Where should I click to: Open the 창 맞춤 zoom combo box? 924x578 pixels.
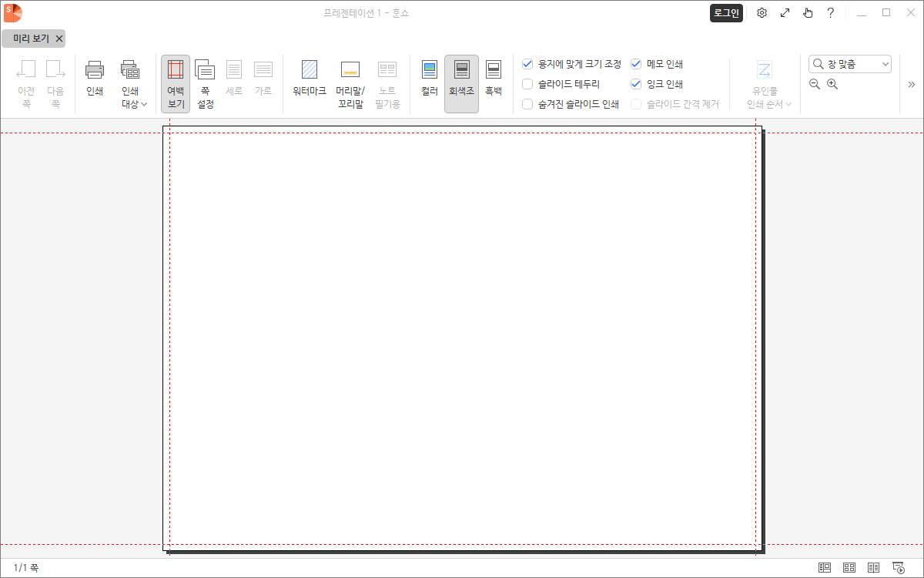(x=850, y=64)
